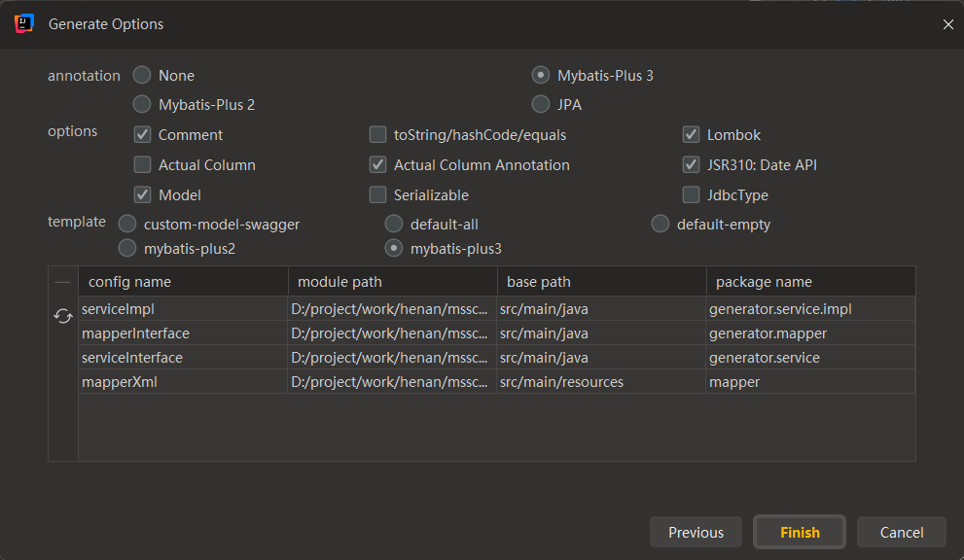Choose the default-empty template
Viewport: 964px width, 560px height.
point(661,225)
